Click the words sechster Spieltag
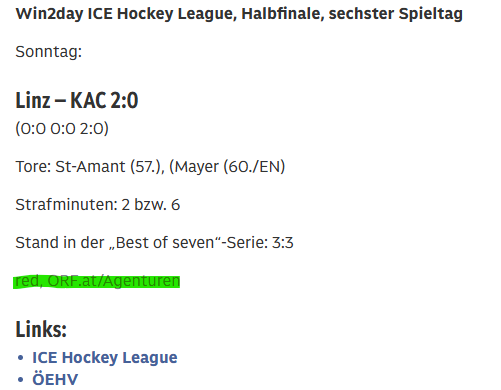Image resolution: width=501 pixels, height=390 pixels. [396, 14]
